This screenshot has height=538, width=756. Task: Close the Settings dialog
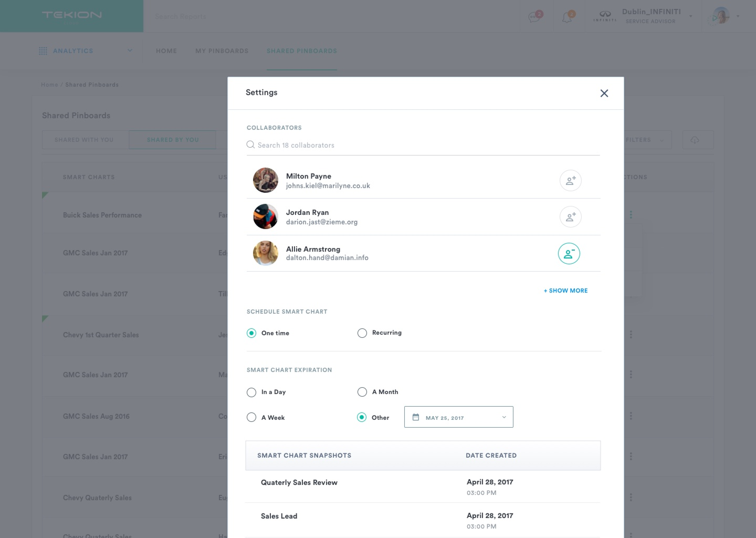pos(604,93)
